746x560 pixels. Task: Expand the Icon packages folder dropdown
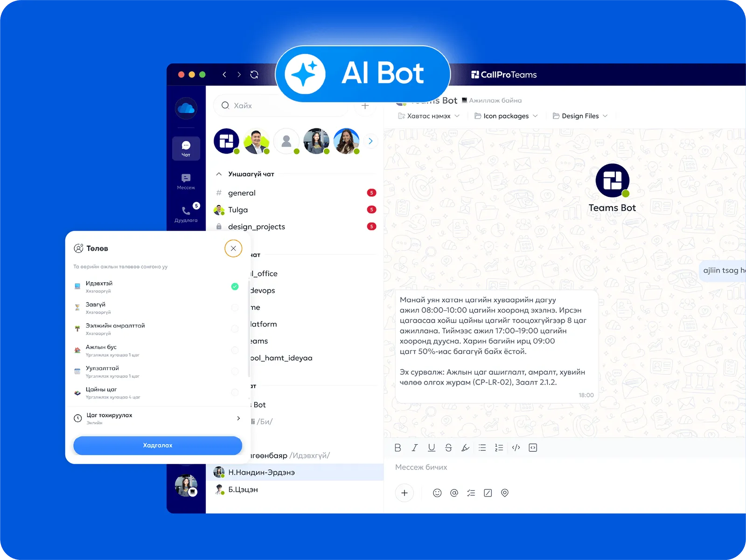tap(506, 116)
